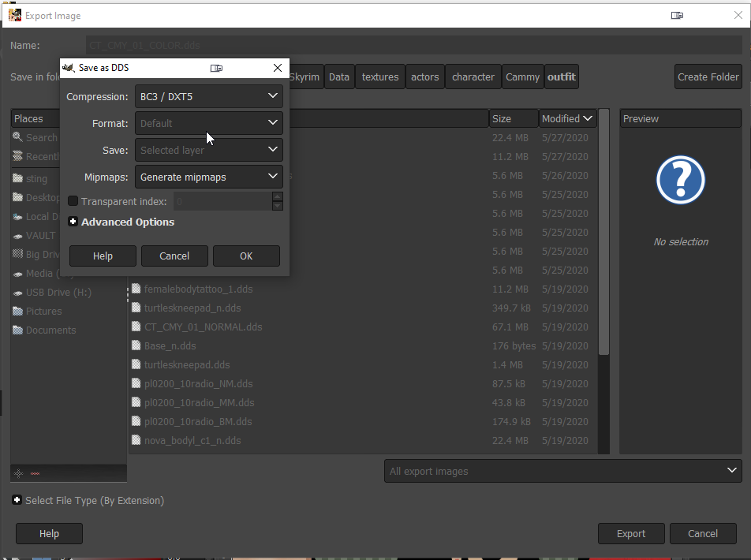Open the Big Drive entry in Places

(36, 254)
